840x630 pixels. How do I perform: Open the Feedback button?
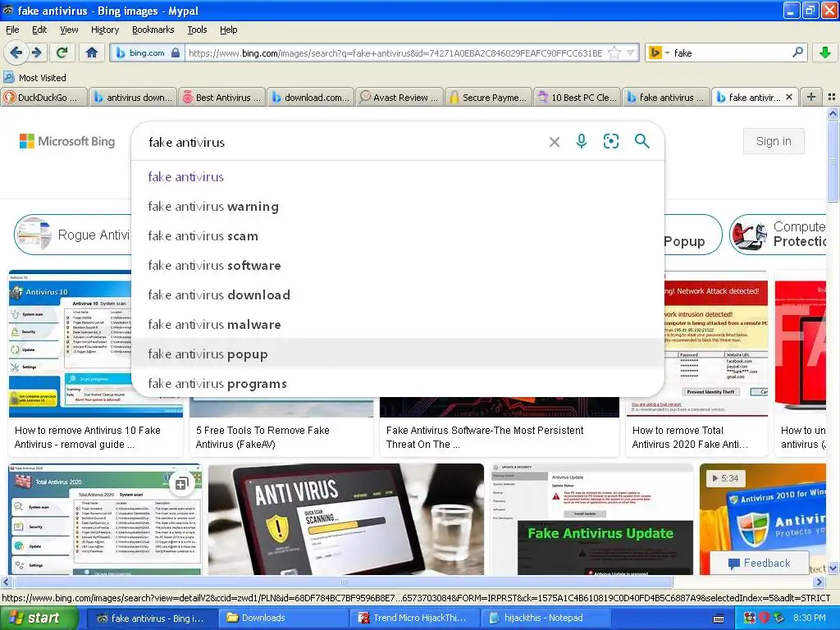click(x=760, y=563)
